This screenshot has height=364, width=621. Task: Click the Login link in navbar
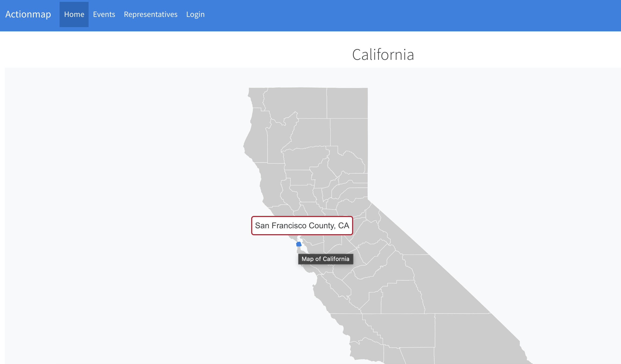[195, 14]
